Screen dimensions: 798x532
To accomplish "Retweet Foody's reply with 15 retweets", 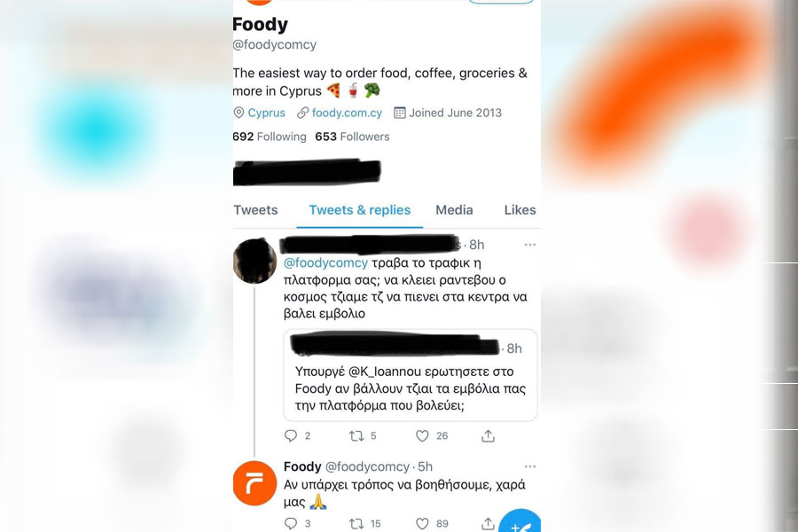I will pyautogui.click(x=356, y=523).
